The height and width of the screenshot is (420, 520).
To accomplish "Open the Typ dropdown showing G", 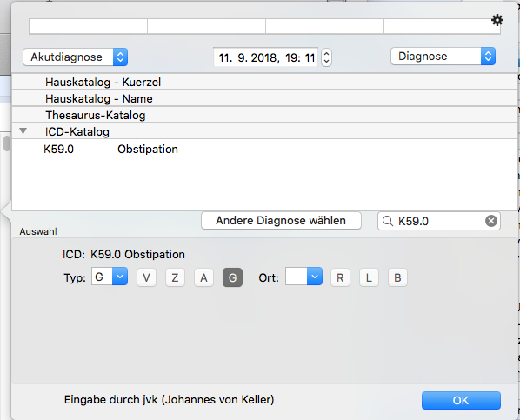I will pyautogui.click(x=110, y=276).
